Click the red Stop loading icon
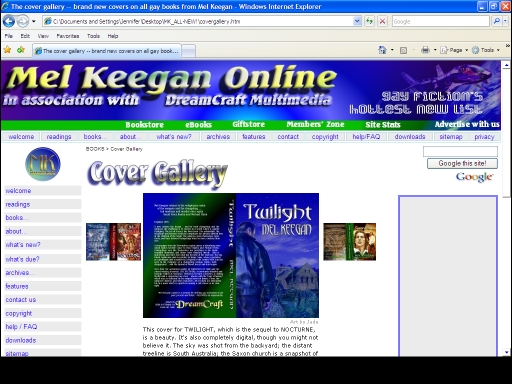The image size is (512, 384). tap(382, 21)
